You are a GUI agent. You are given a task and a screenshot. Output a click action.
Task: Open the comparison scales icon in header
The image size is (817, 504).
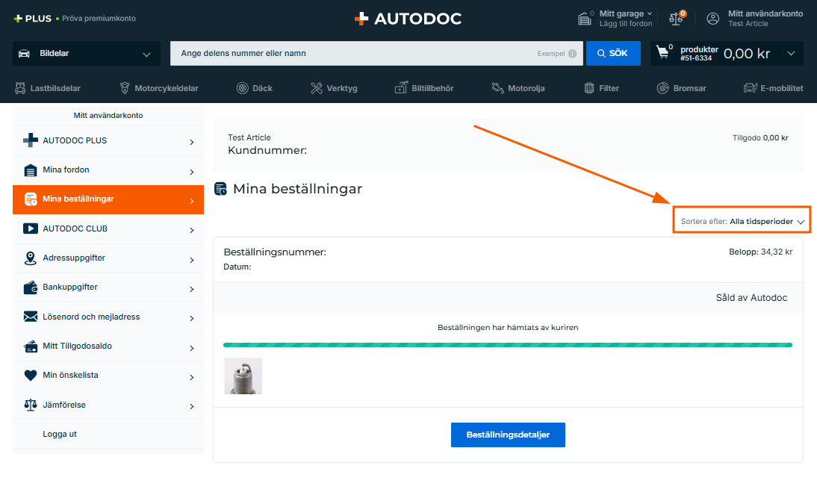point(677,19)
